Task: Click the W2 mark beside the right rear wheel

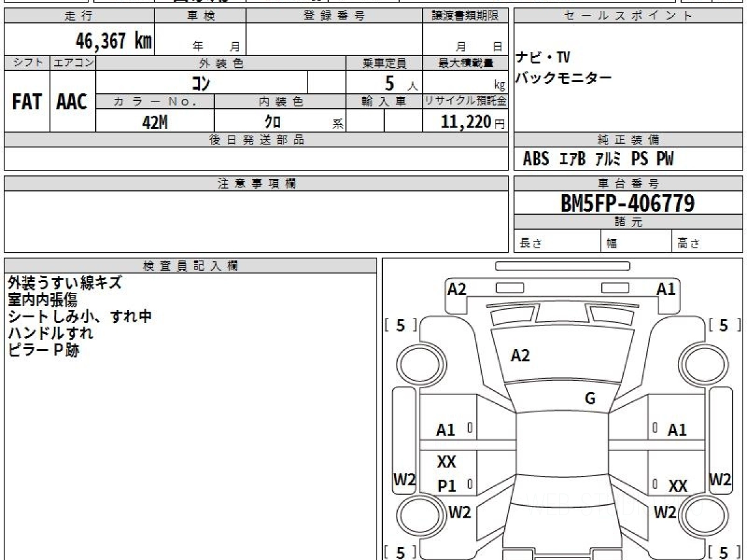Action: click(x=665, y=512)
